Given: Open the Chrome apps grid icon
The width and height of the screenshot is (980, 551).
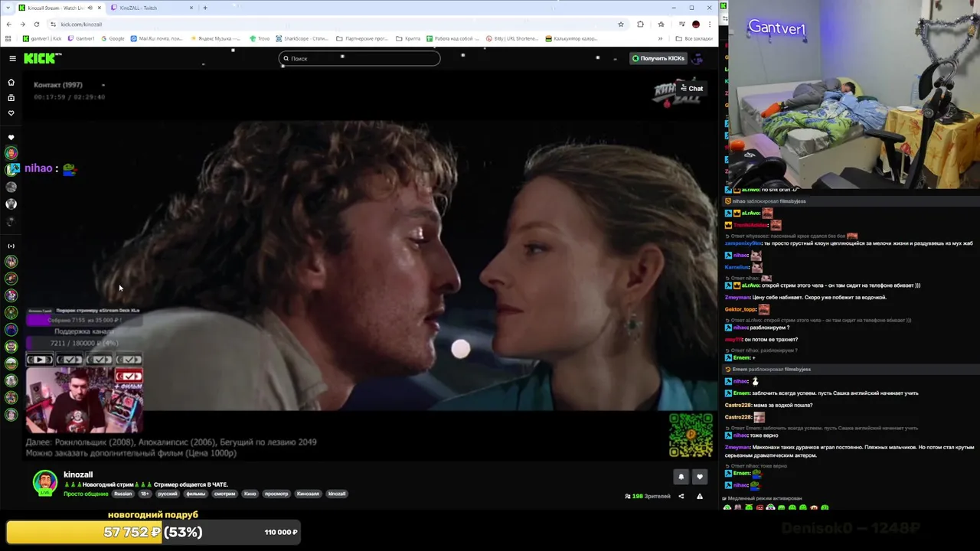Looking at the screenshot, I should [x=8, y=38].
